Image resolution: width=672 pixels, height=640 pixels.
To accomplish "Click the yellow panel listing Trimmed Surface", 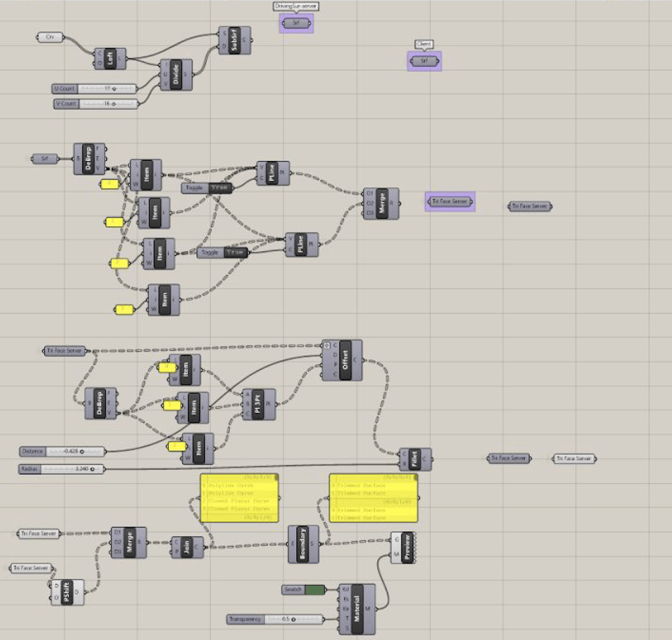I will [373, 499].
